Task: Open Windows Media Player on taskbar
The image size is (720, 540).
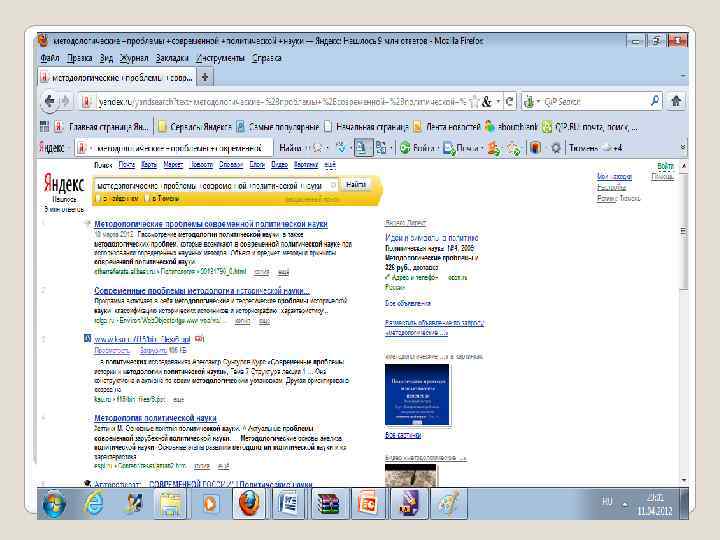Action: [x=210, y=504]
